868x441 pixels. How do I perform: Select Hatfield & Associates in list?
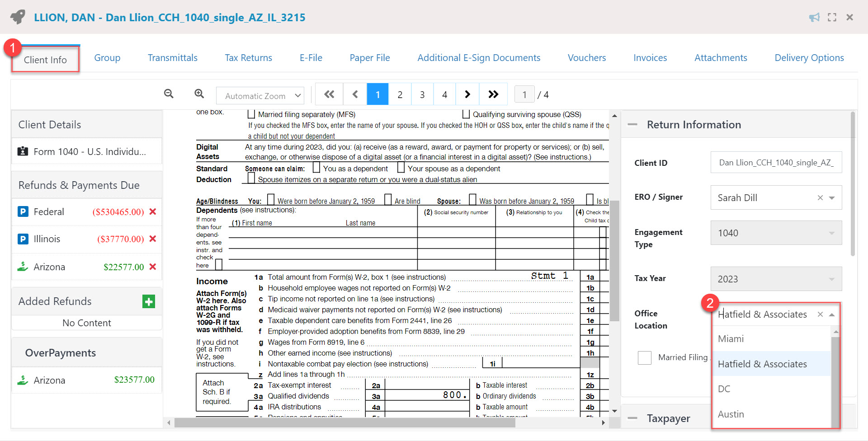[772, 364]
